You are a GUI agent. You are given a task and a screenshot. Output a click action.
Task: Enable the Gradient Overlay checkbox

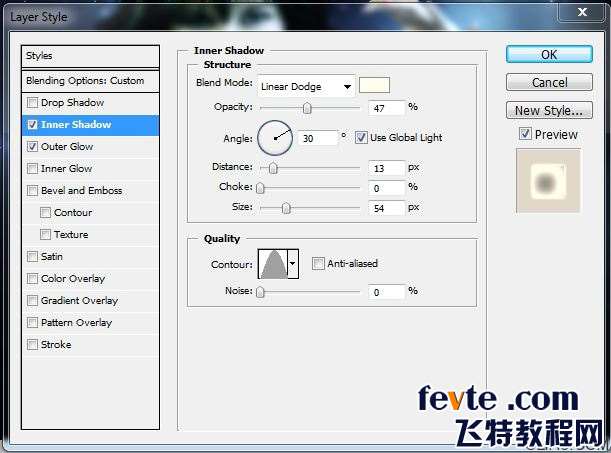32,301
